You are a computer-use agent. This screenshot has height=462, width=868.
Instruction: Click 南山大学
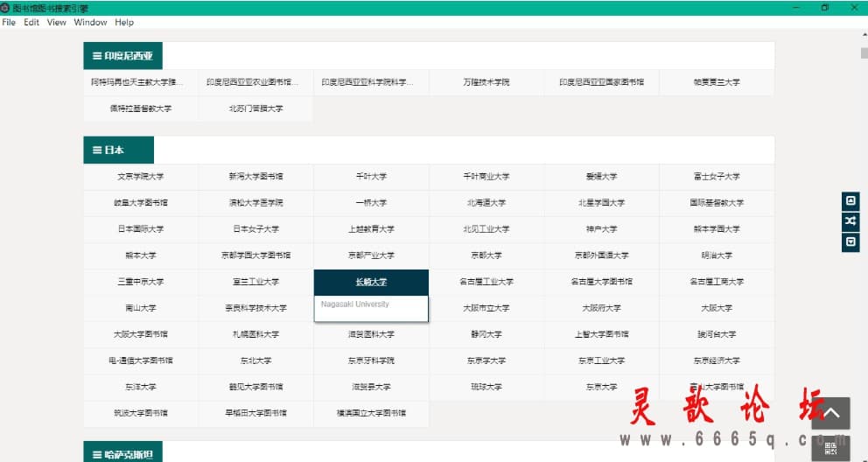coord(141,308)
